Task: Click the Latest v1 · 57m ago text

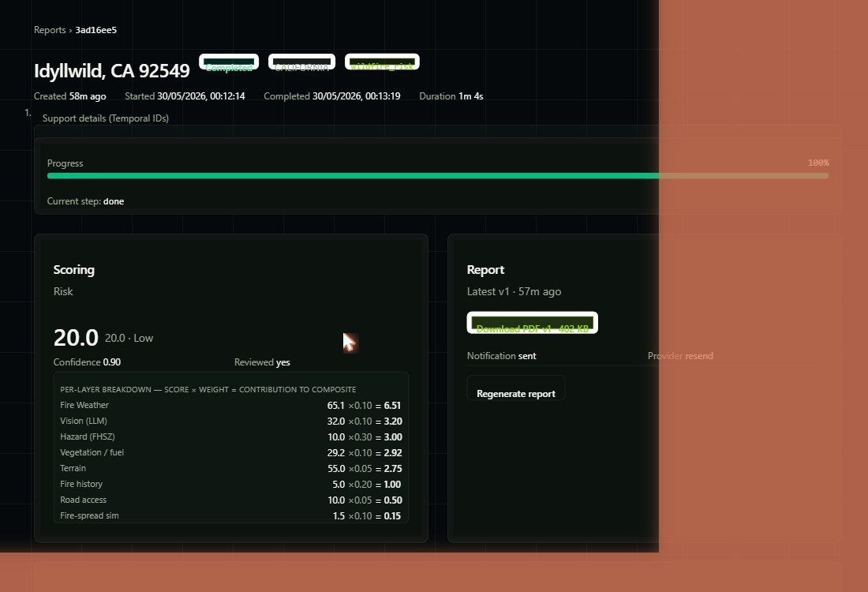Action: pyautogui.click(x=514, y=292)
